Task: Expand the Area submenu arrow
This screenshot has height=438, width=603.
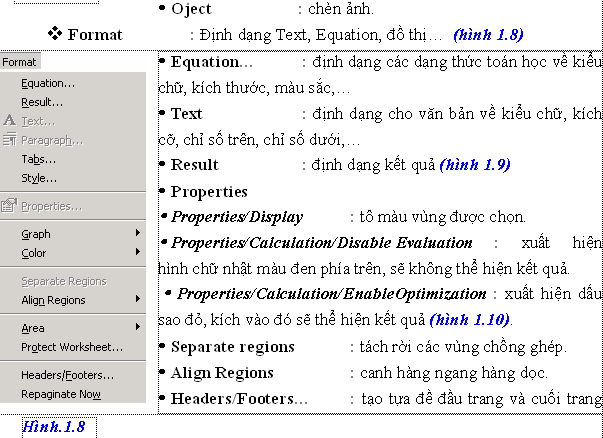Action: [138, 328]
